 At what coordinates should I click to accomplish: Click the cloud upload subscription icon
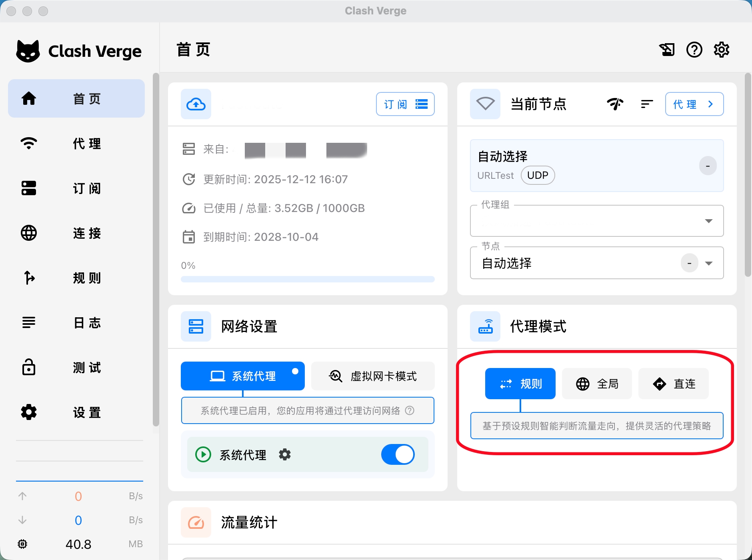(x=196, y=104)
